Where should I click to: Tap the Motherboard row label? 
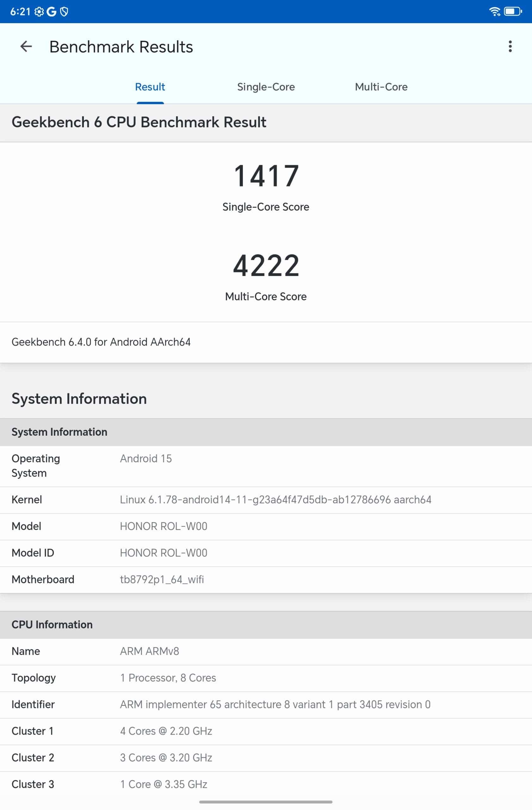pos(43,580)
